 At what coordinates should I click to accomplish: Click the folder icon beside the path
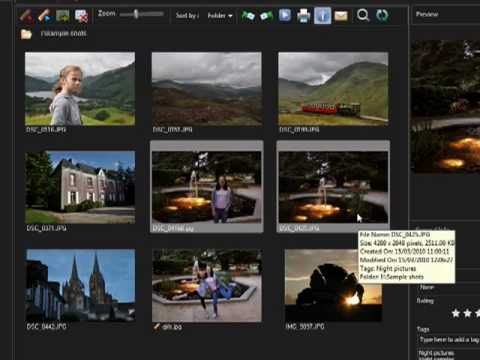tap(26, 34)
